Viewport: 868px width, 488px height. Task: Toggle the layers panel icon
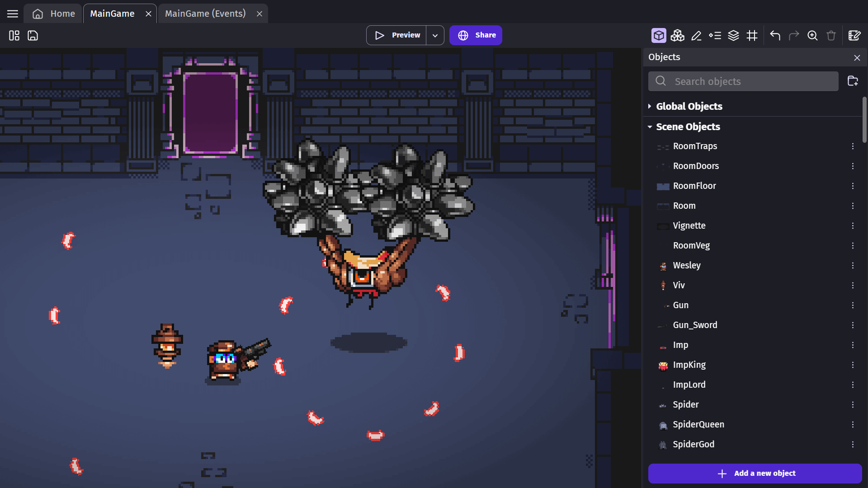734,36
